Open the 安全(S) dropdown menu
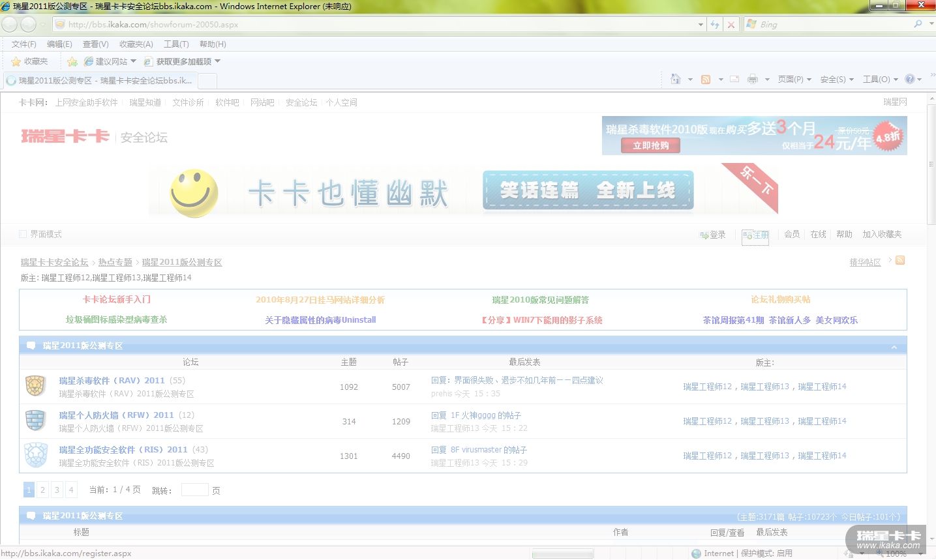Screen dimensions: 936x560 837,80
